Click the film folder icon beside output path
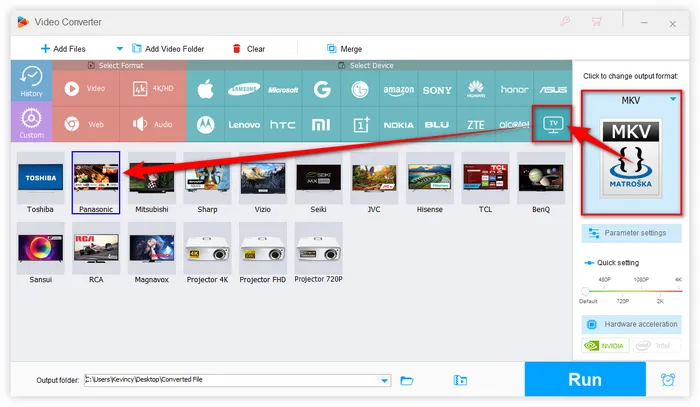 coord(460,380)
